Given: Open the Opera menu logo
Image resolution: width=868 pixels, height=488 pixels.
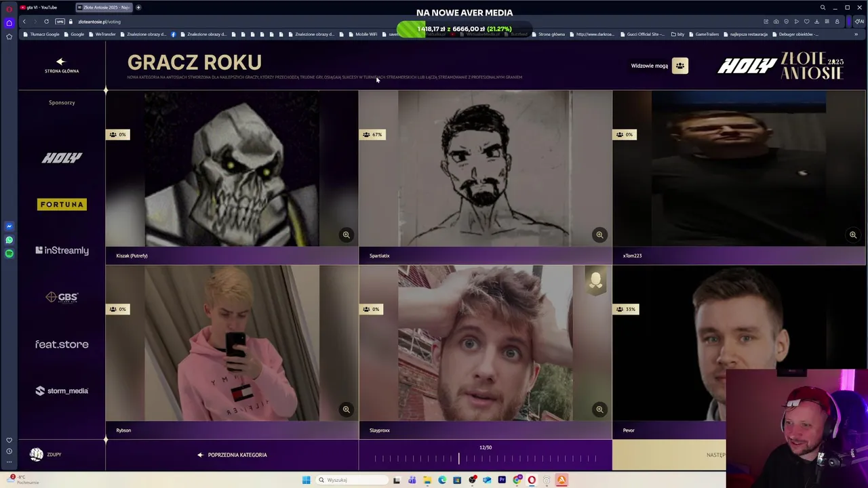Looking at the screenshot, I should point(9,9).
